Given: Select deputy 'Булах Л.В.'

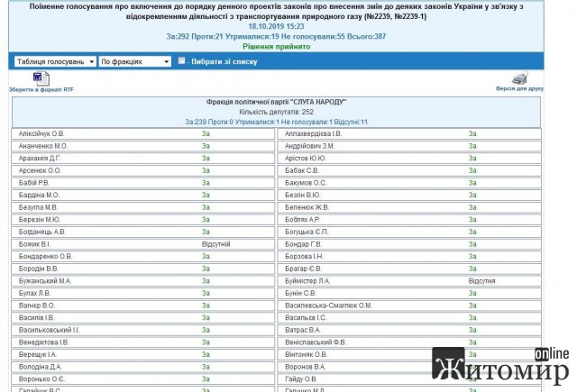Looking at the screenshot, I should tap(35, 293).
